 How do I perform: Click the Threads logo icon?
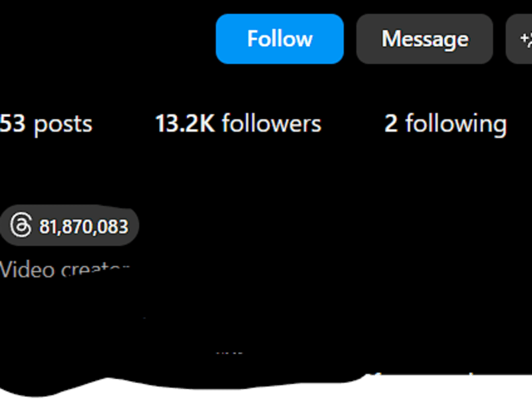pyautogui.click(x=21, y=225)
